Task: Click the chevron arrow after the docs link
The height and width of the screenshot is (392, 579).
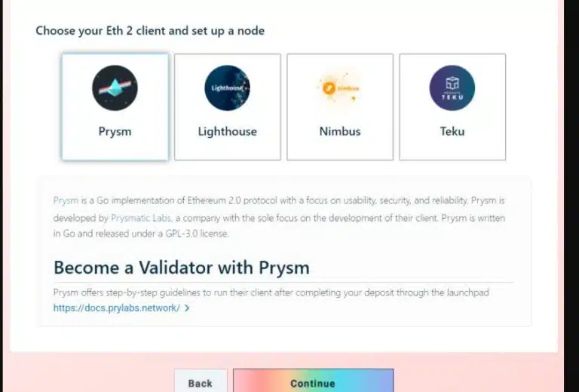Action: click(187, 308)
